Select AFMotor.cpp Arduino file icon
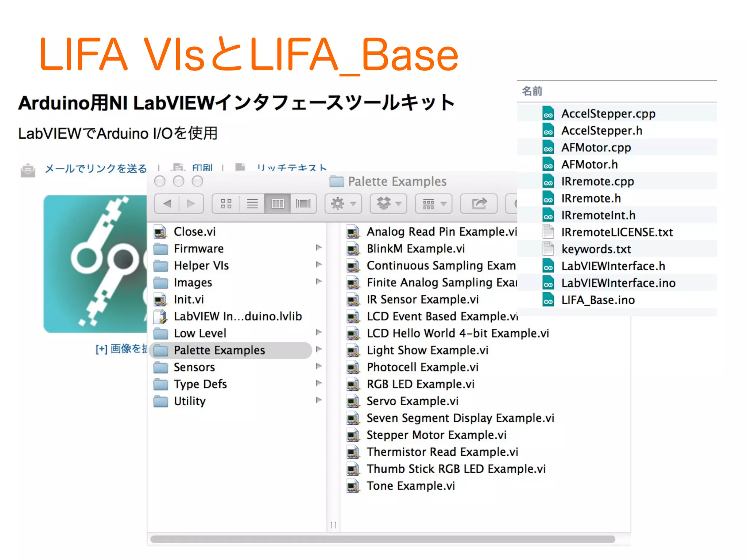747x560 pixels. pos(548,147)
